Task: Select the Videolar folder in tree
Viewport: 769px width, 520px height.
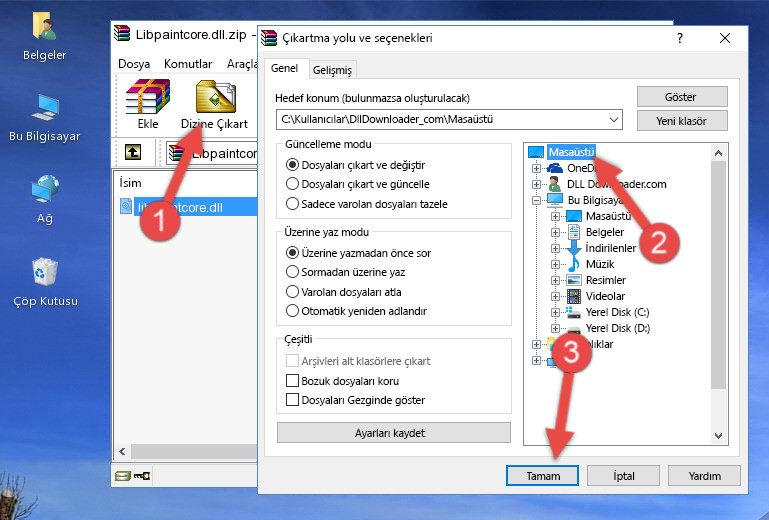Action: click(605, 296)
